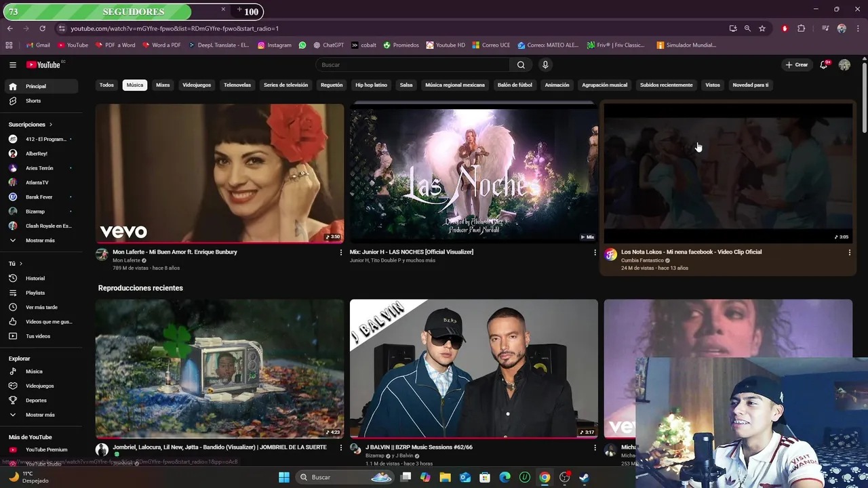
Task: Start voice search with microphone icon
Action: [545, 65]
